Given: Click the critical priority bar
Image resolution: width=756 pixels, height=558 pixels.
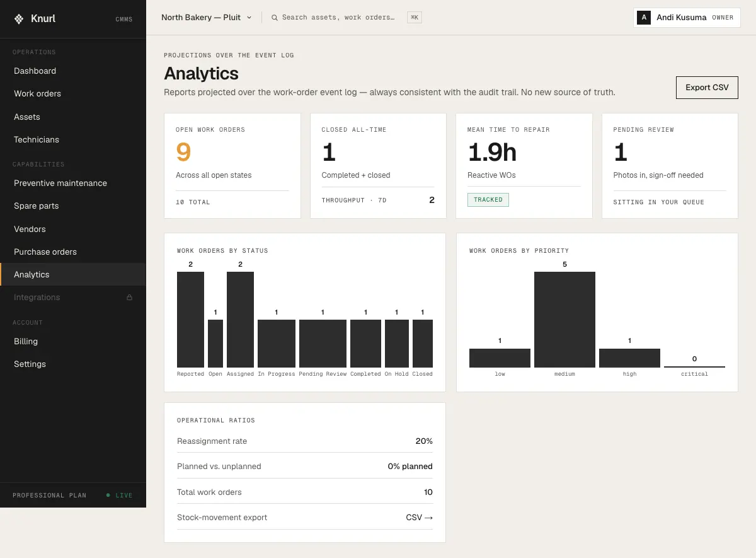Looking at the screenshot, I should (x=694, y=366).
